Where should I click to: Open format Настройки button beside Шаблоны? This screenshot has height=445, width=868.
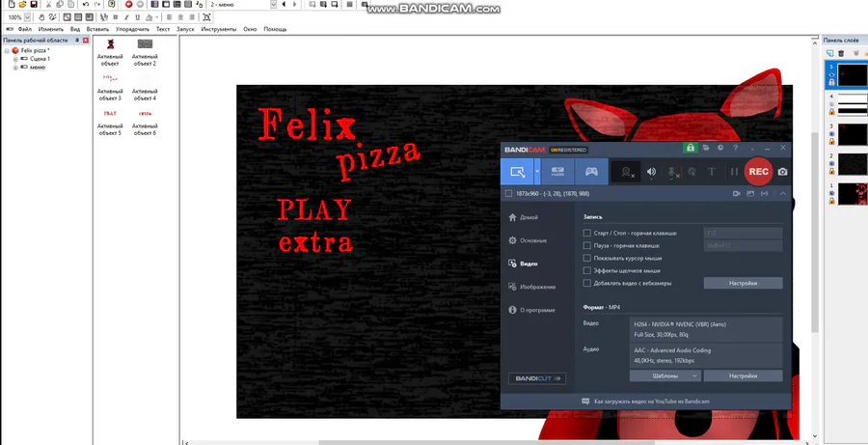coord(743,375)
